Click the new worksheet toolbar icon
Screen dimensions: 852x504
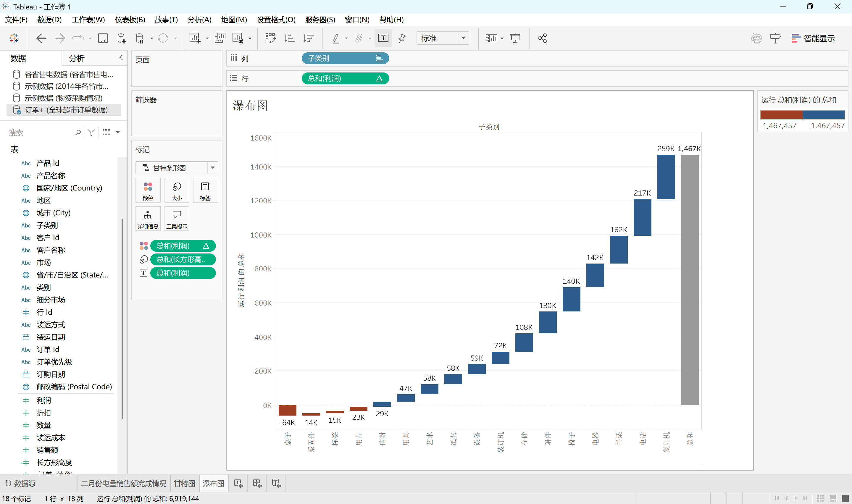click(x=195, y=38)
